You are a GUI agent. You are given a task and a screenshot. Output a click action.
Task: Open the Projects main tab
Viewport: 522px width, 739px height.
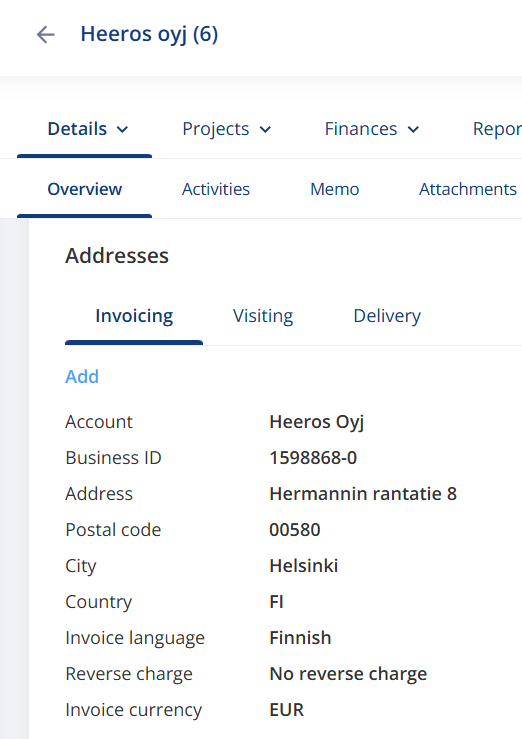[226, 129]
